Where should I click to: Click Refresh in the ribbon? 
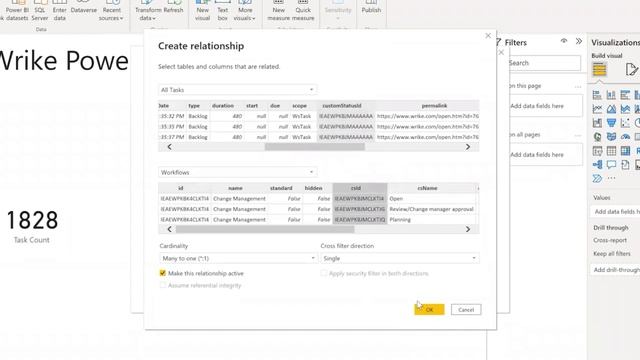tap(173, 10)
